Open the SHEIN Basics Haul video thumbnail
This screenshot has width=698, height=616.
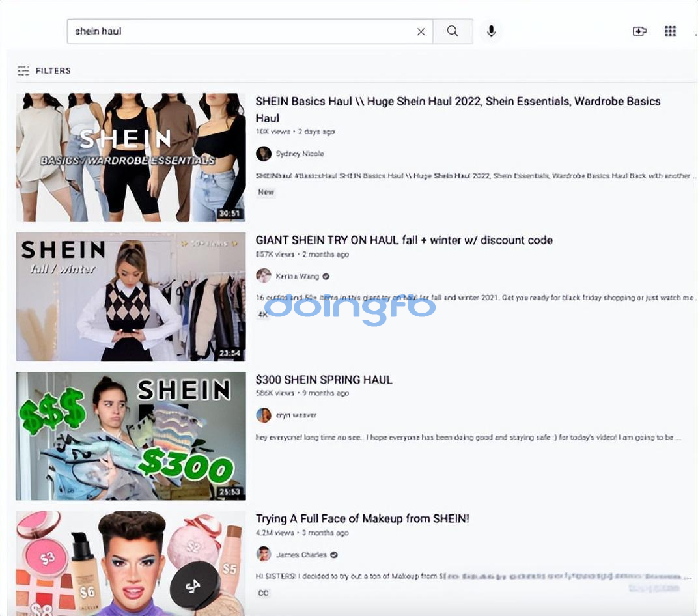coord(130,157)
